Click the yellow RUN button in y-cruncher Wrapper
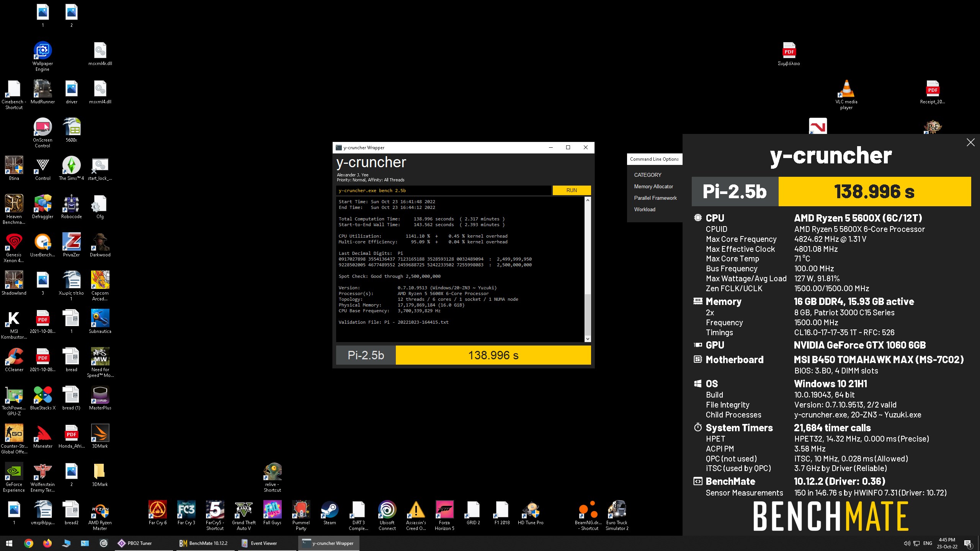 point(572,190)
